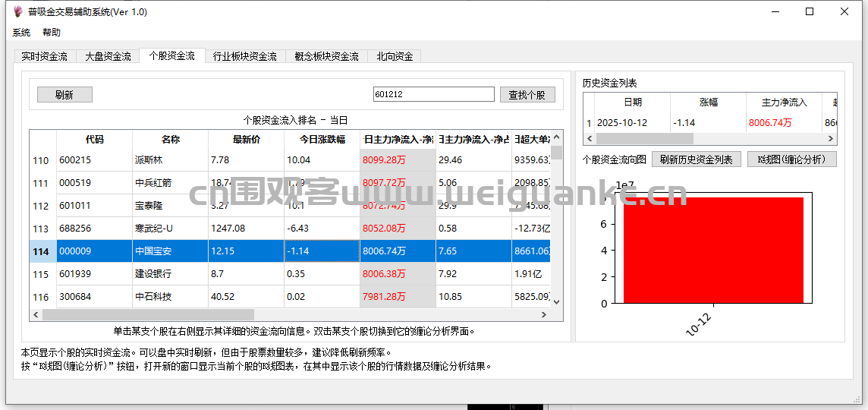Minimize the application window
The image size is (868, 410).
click(775, 11)
